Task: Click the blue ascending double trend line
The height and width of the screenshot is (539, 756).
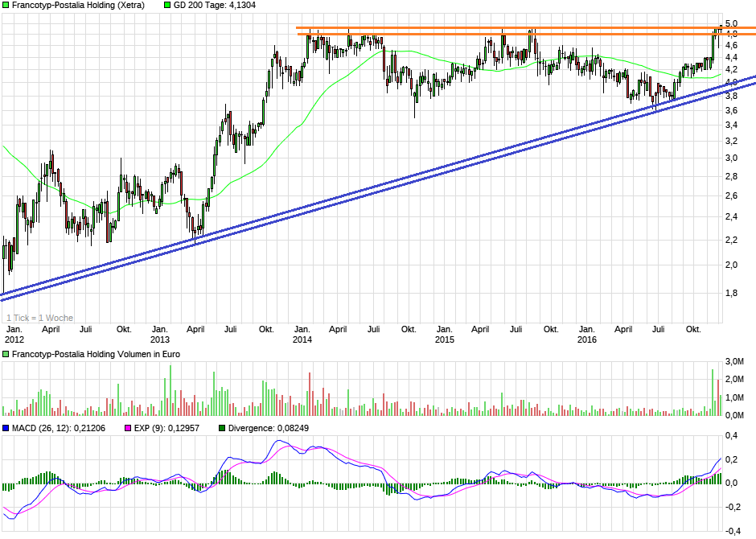Action: (x=378, y=188)
